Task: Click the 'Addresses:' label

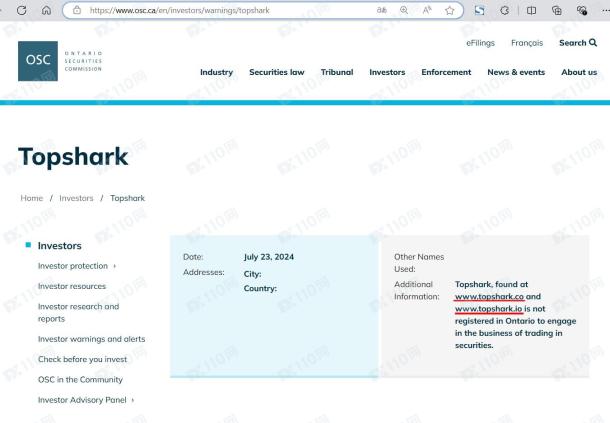Action: pos(203,272)
